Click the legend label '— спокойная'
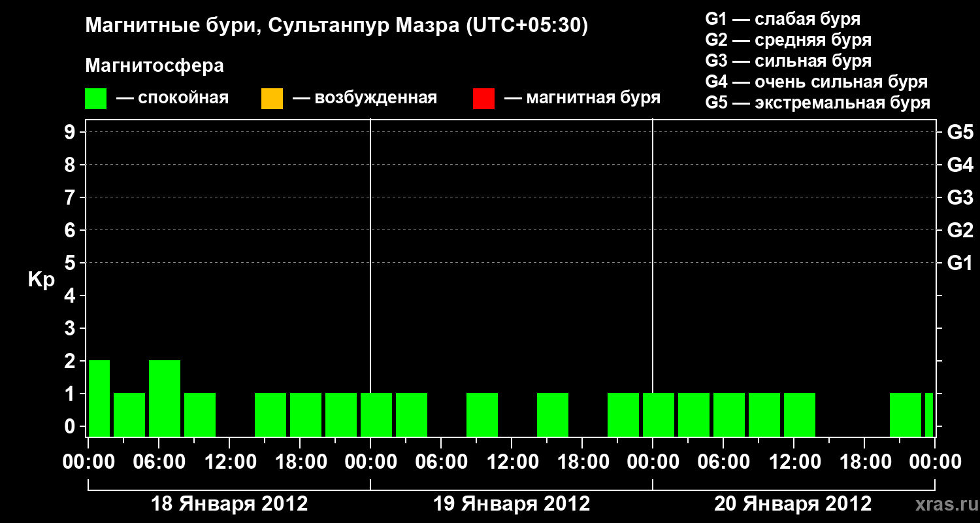 coord(172,98)
